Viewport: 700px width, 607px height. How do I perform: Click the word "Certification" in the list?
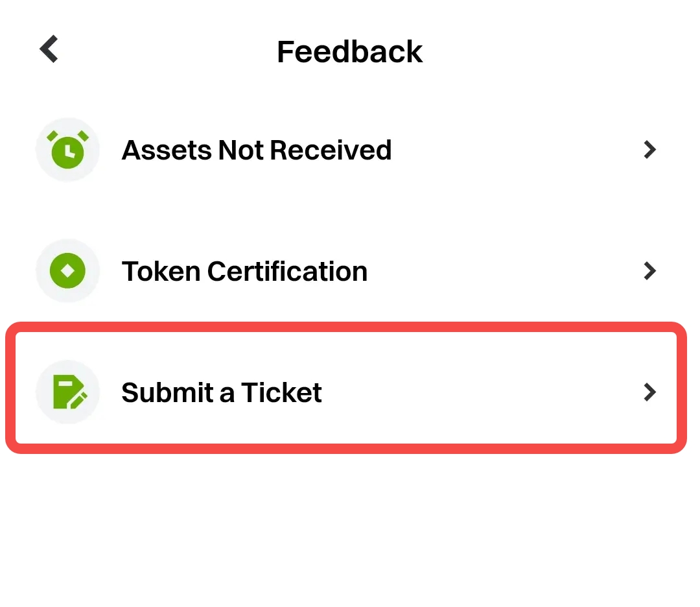tap(287, 270)
